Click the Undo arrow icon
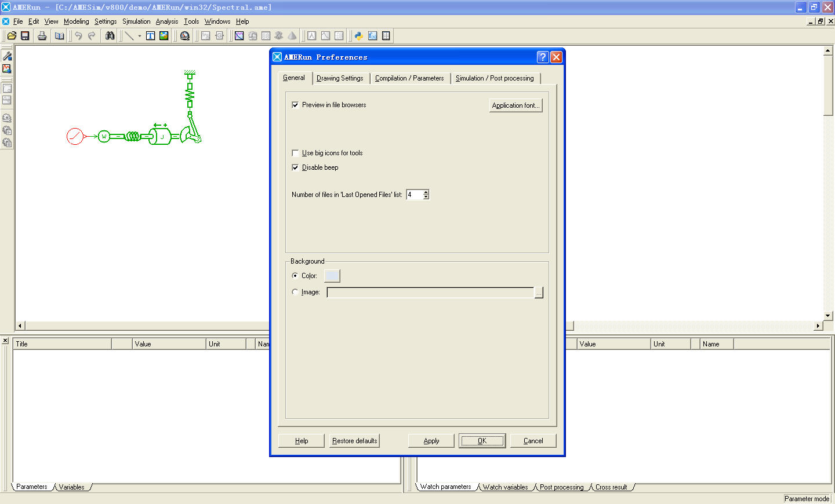 coord(78,36)
